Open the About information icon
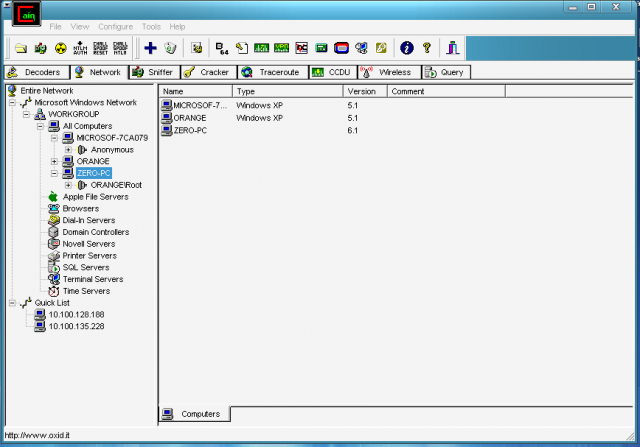The image size is (640, 447). click(x=407, y=48)
